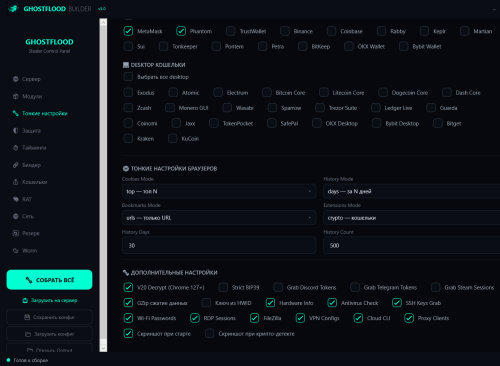The image size is (500, 366).
Task: Click the link icon beside Биндер
Action: [x=16, y=165]
